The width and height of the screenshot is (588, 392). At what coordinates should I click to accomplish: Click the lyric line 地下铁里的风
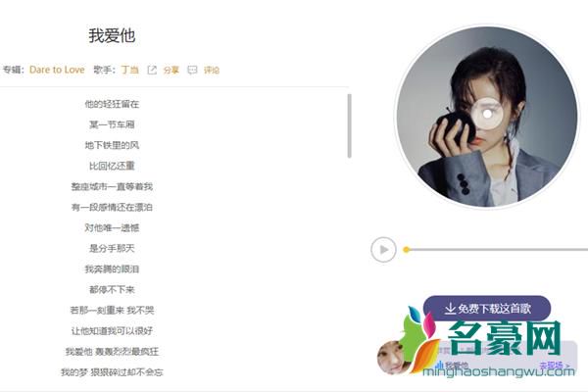(x=112, y=145)
